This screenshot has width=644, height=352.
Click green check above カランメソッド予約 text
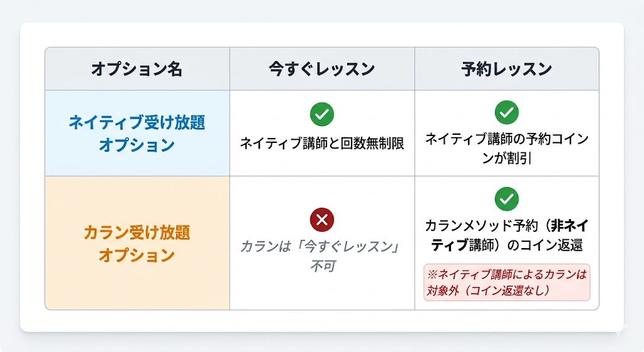coord(506,199)
